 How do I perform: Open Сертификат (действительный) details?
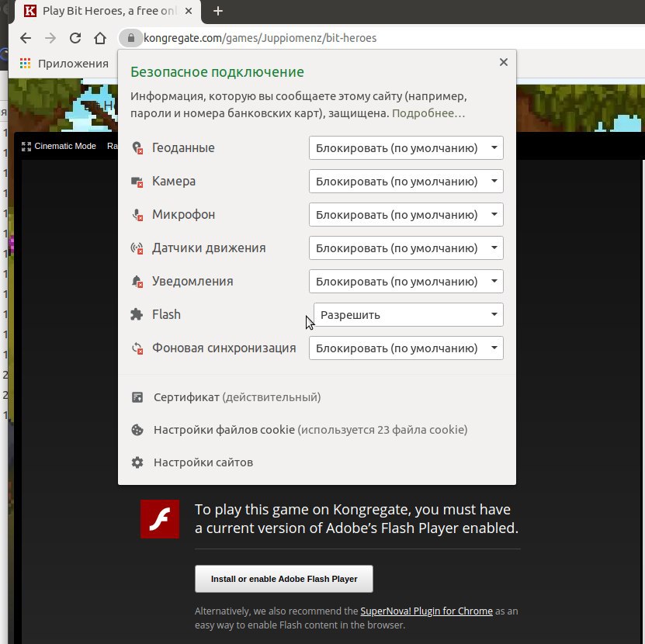coord(237,397)
